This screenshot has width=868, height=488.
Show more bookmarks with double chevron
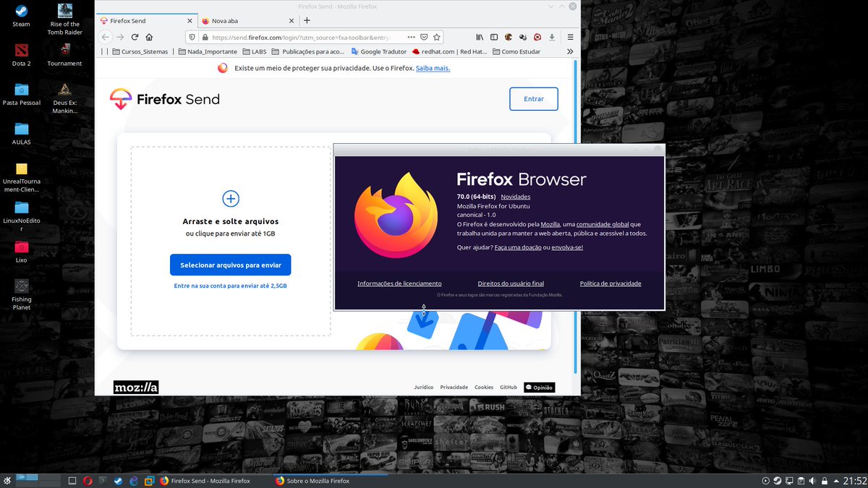pos(570,51)
